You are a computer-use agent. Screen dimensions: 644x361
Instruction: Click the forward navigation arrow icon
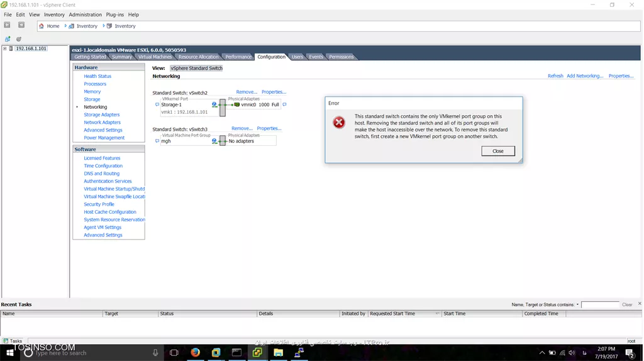click(21, 25)
